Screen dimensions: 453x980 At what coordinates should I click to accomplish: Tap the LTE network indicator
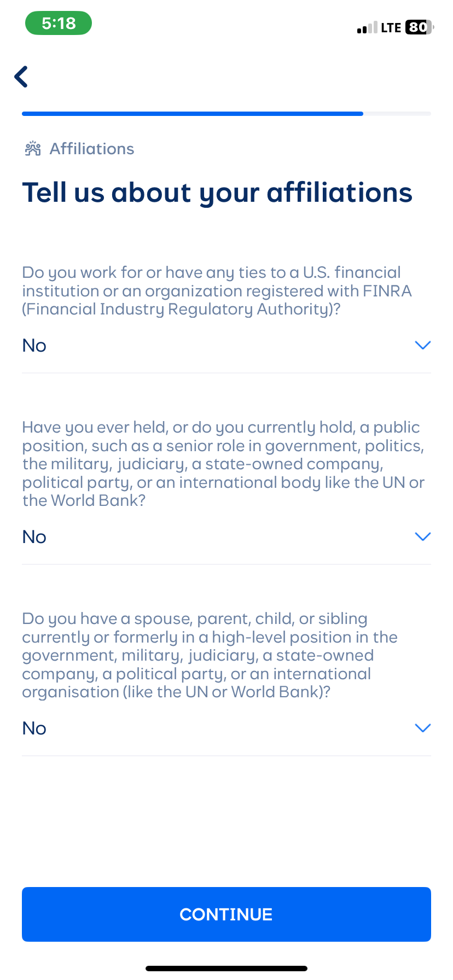(391, 28)
